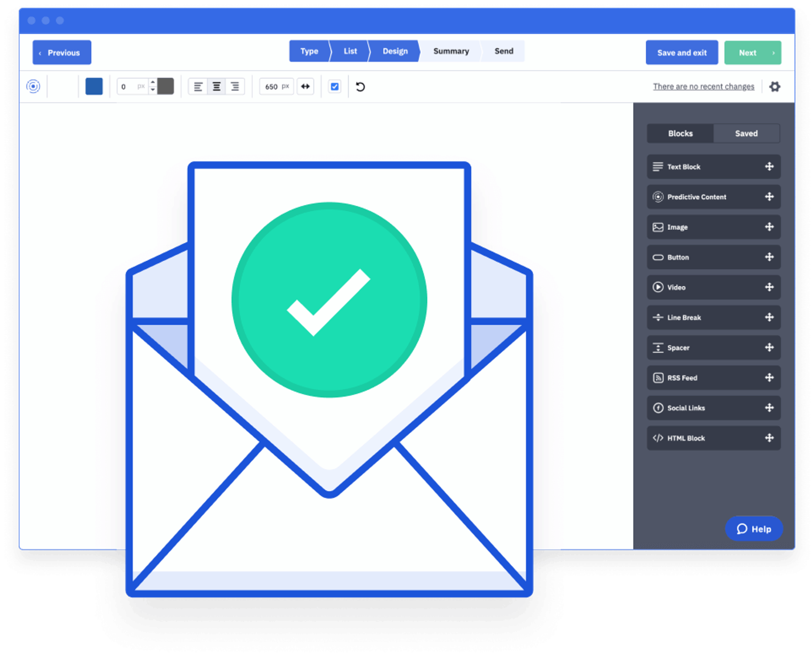812x658 pixels.
Task: Open the 'There are no recent changes' link
Action: click(x=703, y=86)
